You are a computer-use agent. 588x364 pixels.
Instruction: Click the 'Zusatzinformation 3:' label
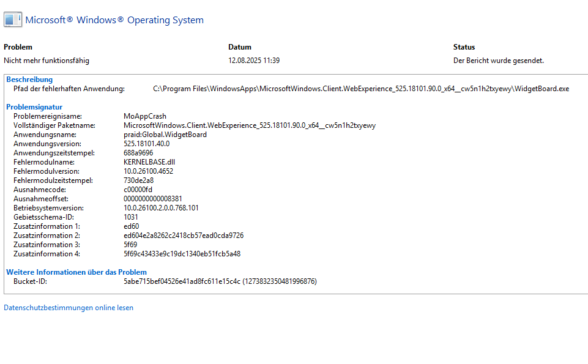point(47,245)
